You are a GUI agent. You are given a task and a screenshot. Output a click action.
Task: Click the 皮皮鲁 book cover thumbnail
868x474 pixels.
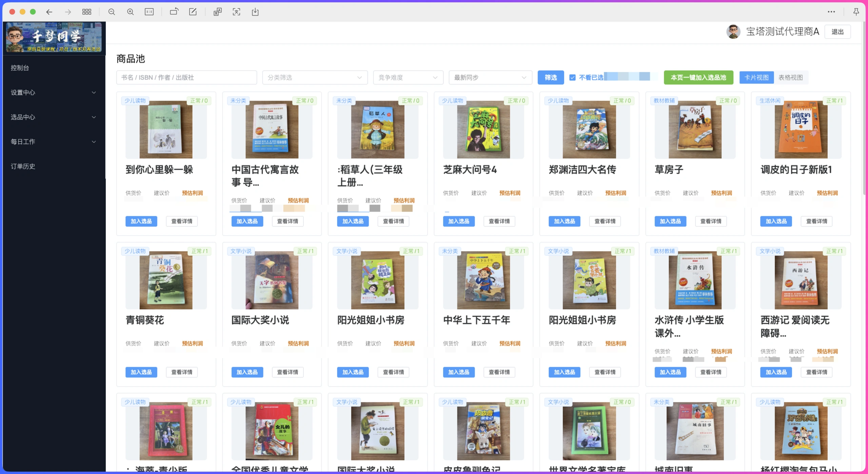484,431
